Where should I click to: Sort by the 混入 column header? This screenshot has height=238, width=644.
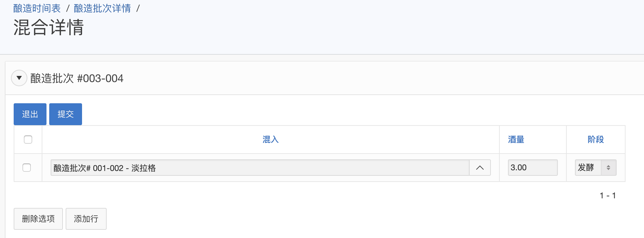pyautogui.click(x=270, y=140)
